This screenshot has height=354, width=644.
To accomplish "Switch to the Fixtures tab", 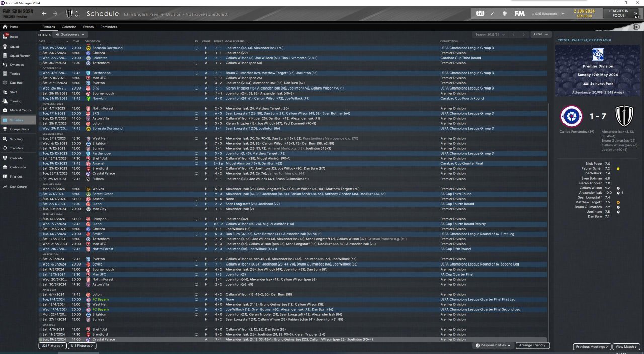I will pyautogui.click(x=49, y=27).
